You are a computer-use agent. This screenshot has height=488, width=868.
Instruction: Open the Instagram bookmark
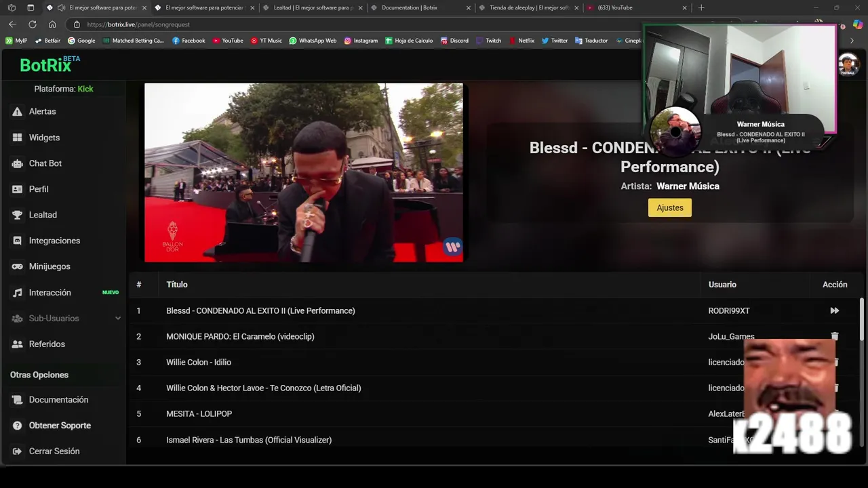click(361, 41)
